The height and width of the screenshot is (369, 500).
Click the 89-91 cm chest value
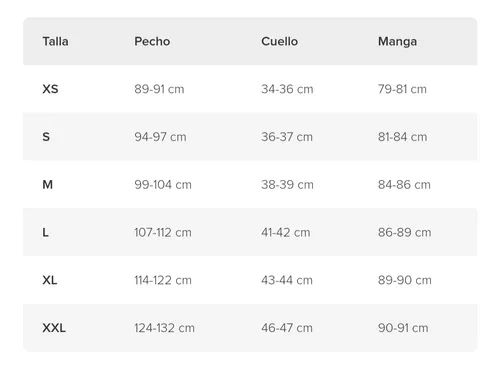coord(159,89)
